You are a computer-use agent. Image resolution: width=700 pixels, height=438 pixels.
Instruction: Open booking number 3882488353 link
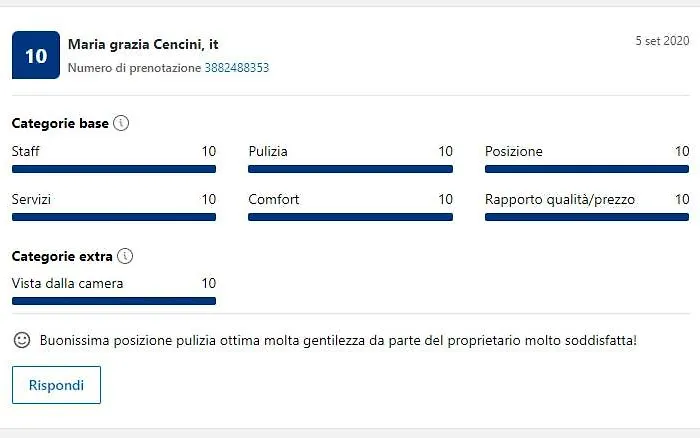(237, 68)
